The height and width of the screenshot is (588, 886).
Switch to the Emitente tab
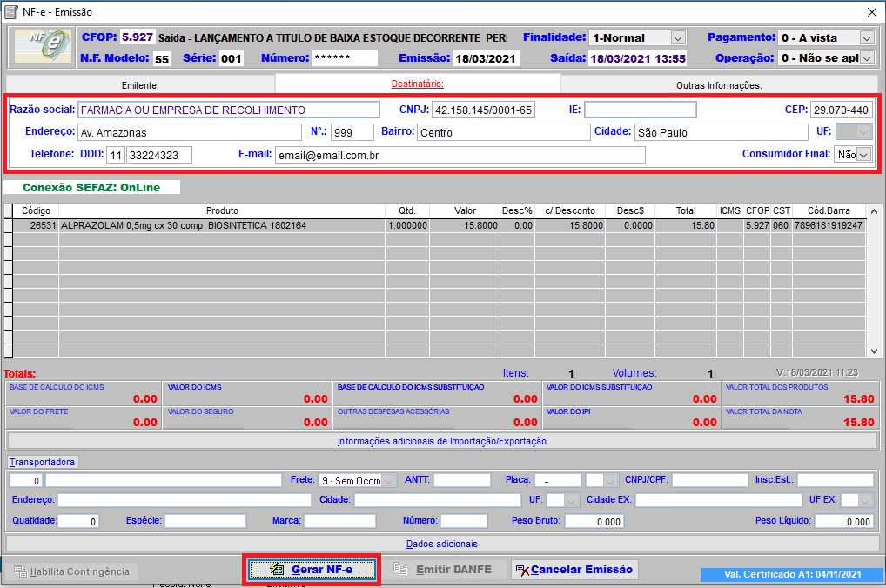tap(140, 85)
